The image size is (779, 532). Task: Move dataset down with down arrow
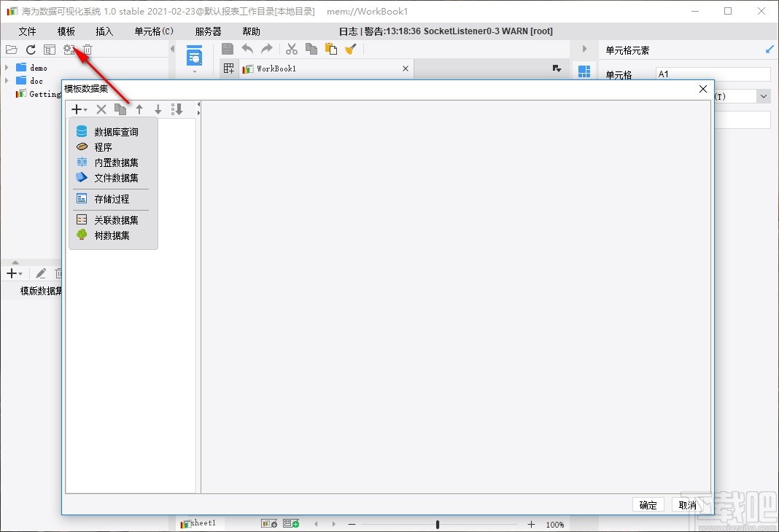pos(158,109)
